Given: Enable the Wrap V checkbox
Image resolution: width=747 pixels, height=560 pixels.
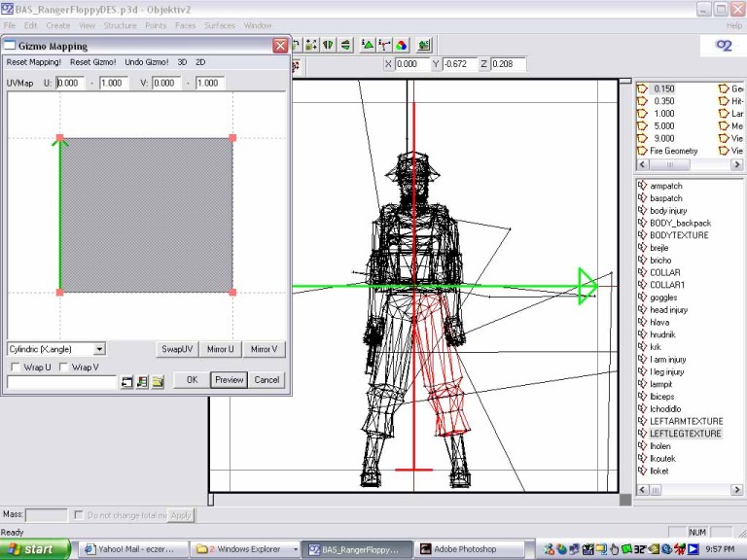Looking at the screenshot, I should (x=64, y=367).
